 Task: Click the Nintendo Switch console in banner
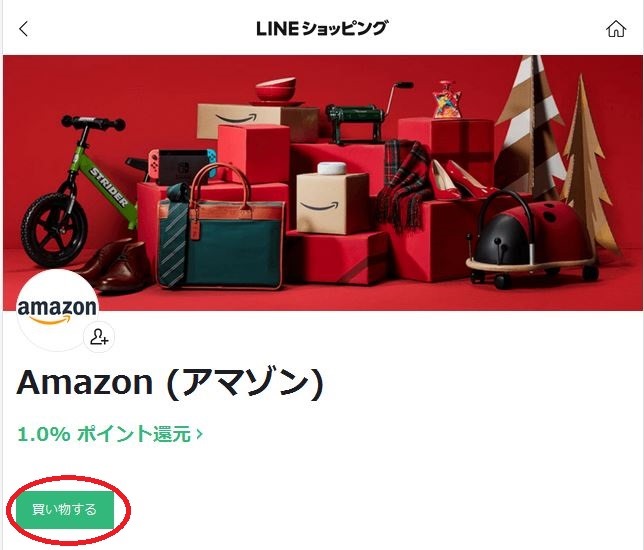[x=182, y=166]
